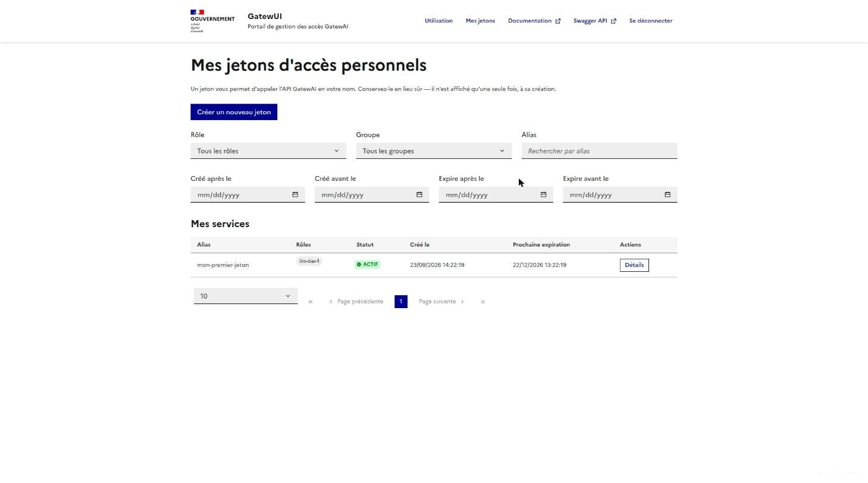Click Page suivante pagination link
The height and width of the screenshot is (483, 868).
441,302
